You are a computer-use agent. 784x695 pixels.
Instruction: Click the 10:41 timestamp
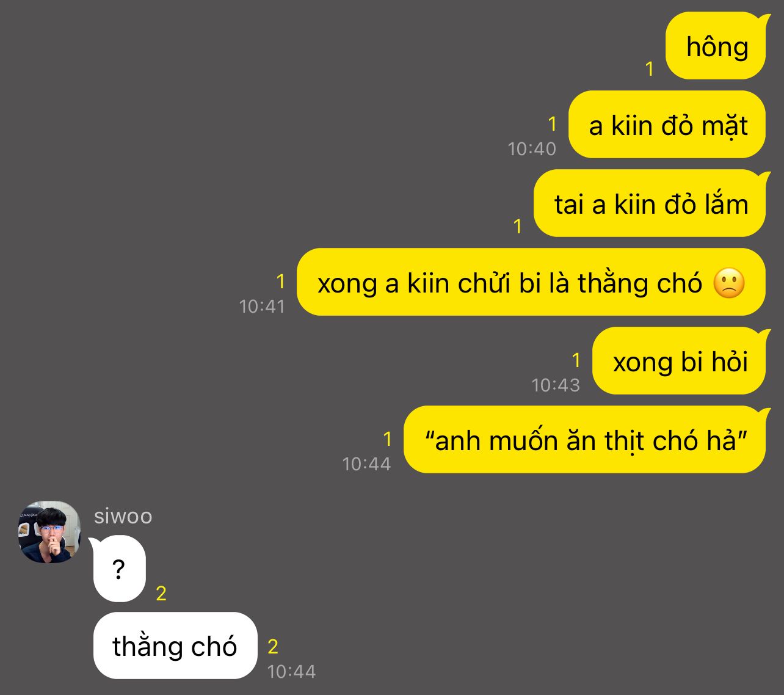coord(262,306)
